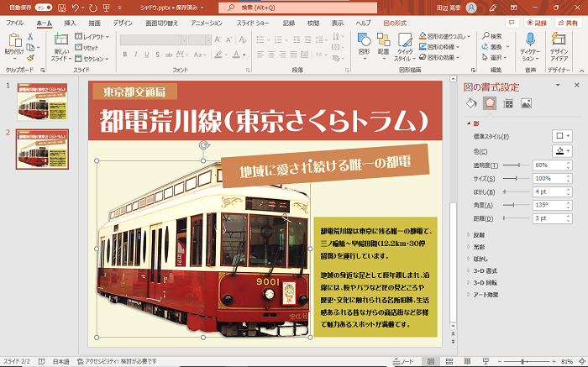This screenshot has width=588, height=367.
Task: Select Fill & Line paint bucket tab
Action: [x=471, y=103]
